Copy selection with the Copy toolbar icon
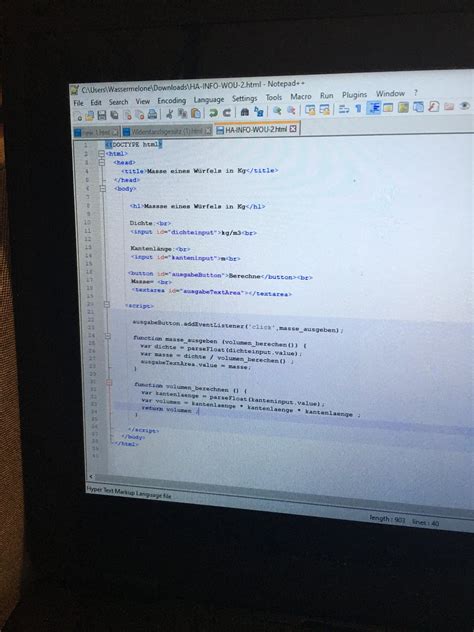This screenshot has height=632, width=474. point(182,114)
